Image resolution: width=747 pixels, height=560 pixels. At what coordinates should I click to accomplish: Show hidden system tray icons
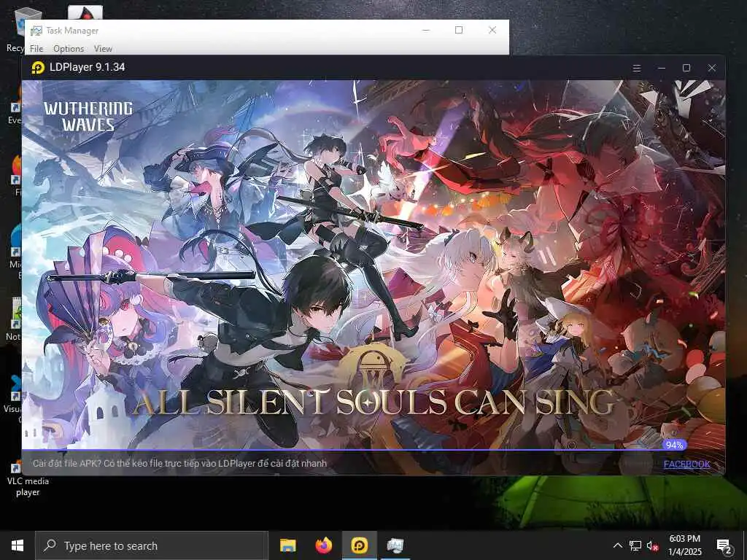pos(617,545)
